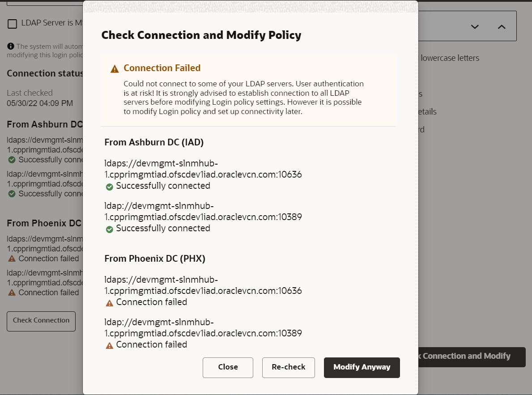Toggle the LDAP Server checkbox
532x395 pixels.
[x=13, y=24]
